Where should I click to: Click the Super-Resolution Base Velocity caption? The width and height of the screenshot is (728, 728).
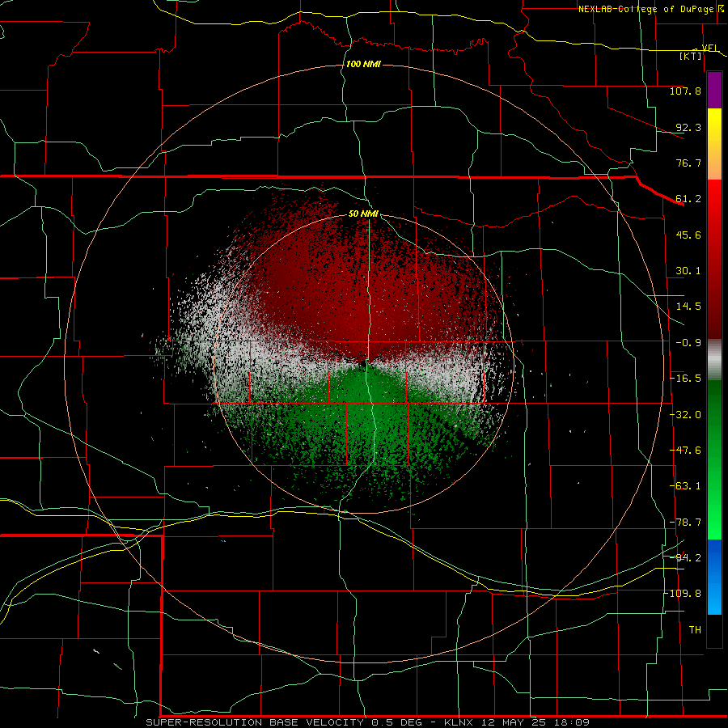(368, 722)
